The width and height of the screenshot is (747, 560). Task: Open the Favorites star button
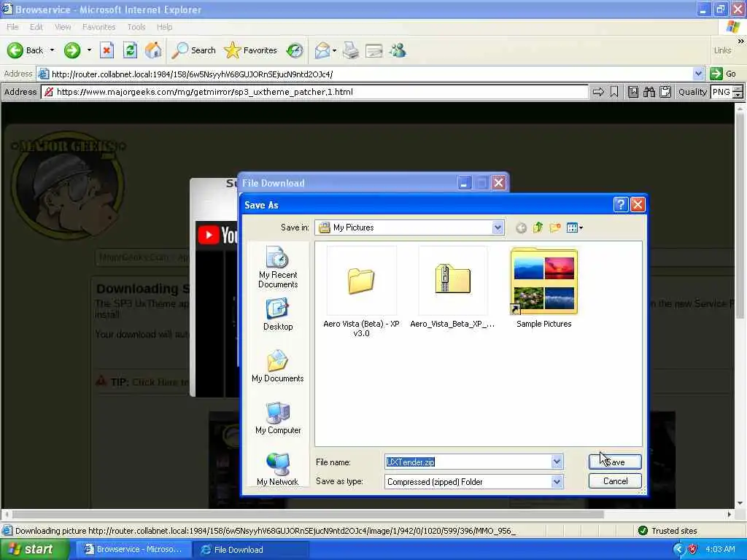point(251,50)
